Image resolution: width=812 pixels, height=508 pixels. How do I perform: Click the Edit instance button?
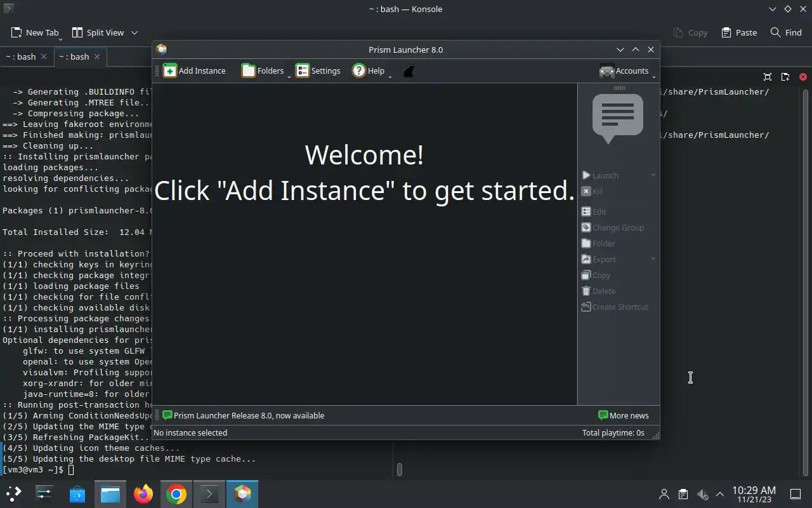594,211
